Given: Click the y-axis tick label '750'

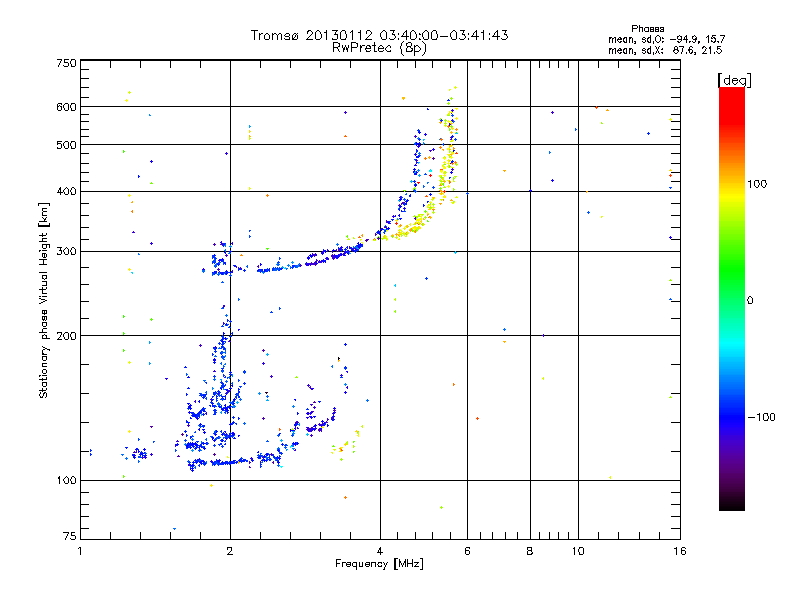Looking at the screenshot, I should pyautogui.click(x=66, y=63).
